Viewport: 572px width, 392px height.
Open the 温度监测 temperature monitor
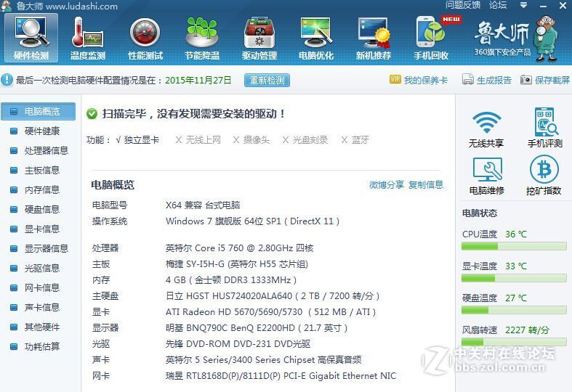(88, 38)
